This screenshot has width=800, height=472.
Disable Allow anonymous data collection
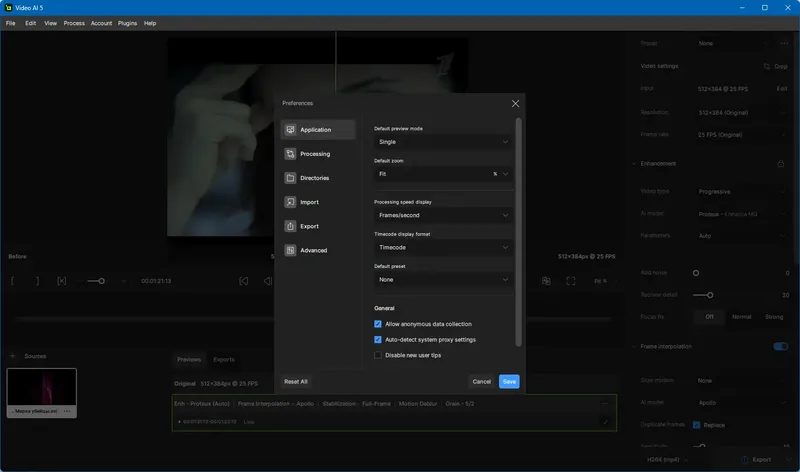click(378, 324)
